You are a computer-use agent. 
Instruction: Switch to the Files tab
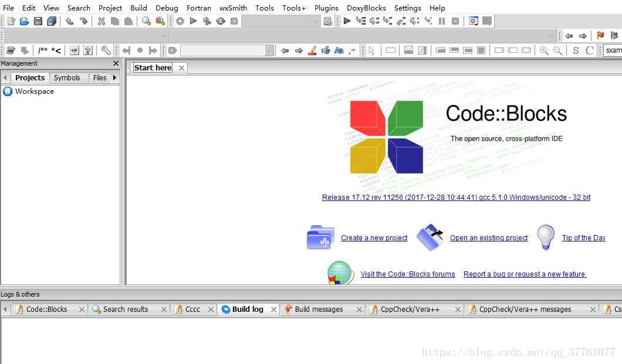tap(100, 77)
